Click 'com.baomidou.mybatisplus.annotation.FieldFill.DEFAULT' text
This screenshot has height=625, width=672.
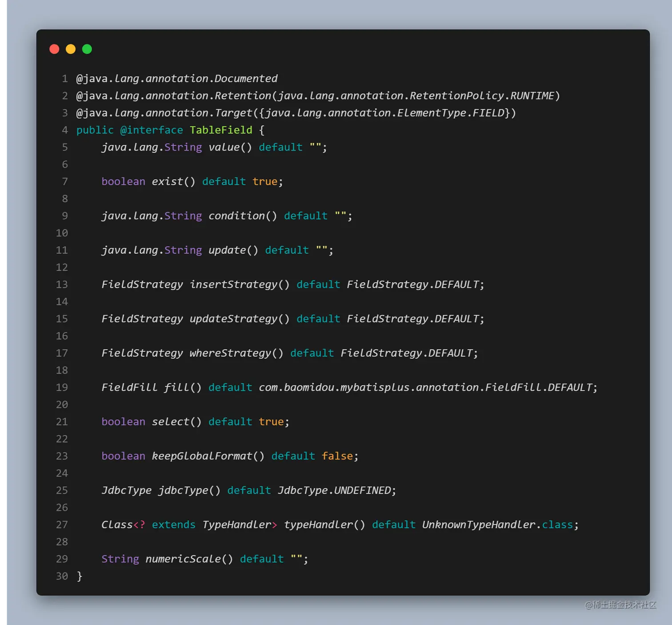[x=425, y=387]
